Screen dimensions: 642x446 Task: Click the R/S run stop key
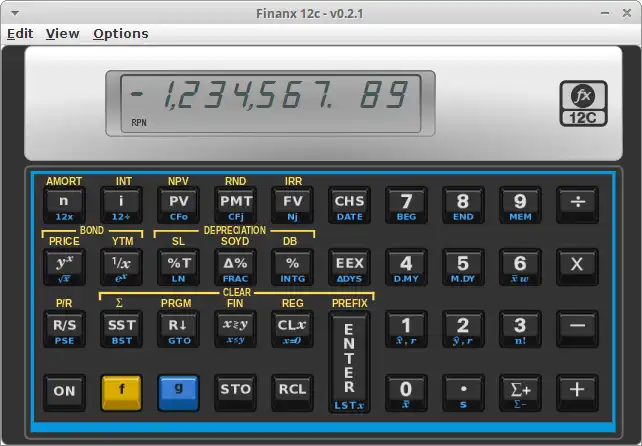click(64, 329)
